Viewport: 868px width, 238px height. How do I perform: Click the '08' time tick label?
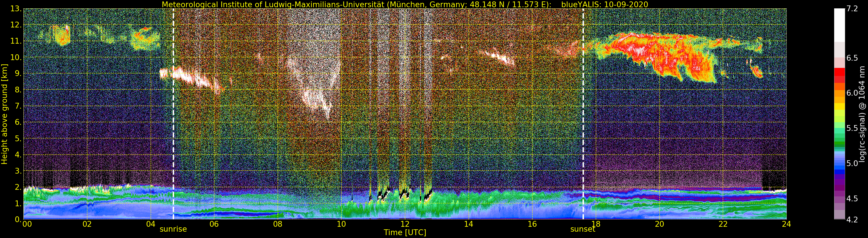point(277,224)
